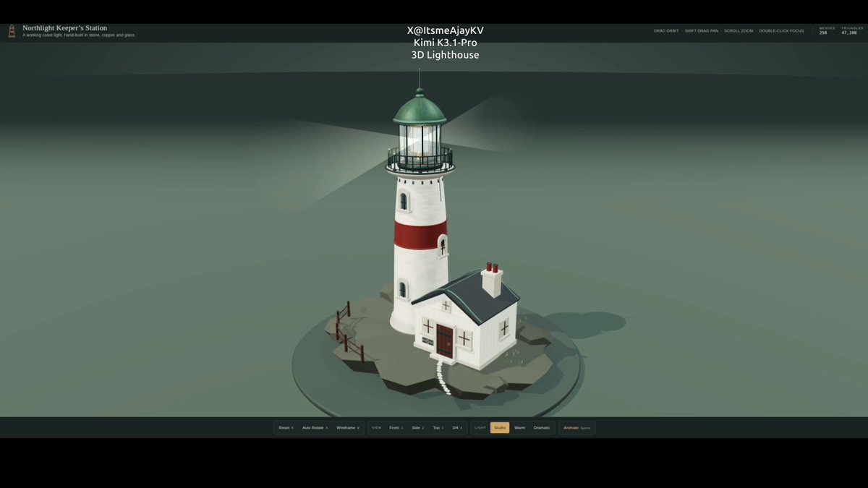Image resolution: width=868 pixels, height=488 pixels.
Task: Click the SCROLL ZOOM hint text
Action: point(739,31)
